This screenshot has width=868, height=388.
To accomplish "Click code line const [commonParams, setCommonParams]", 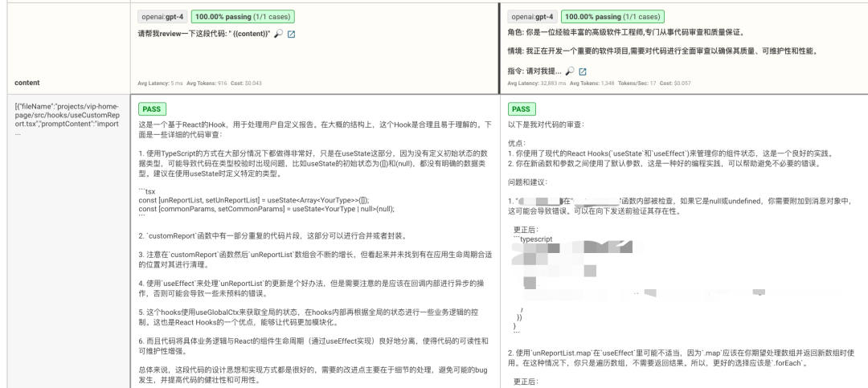I will click(x=266, y=209).
